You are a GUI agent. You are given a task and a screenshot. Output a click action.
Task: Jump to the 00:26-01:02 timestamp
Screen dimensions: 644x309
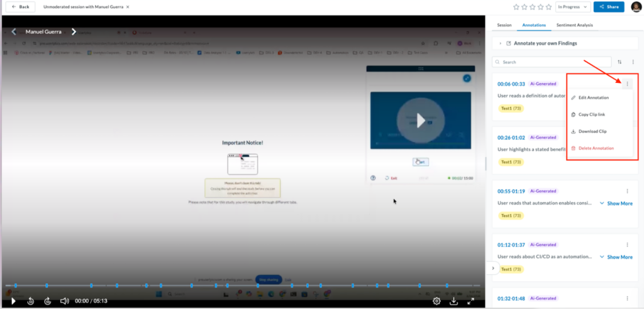coord(511,138)
